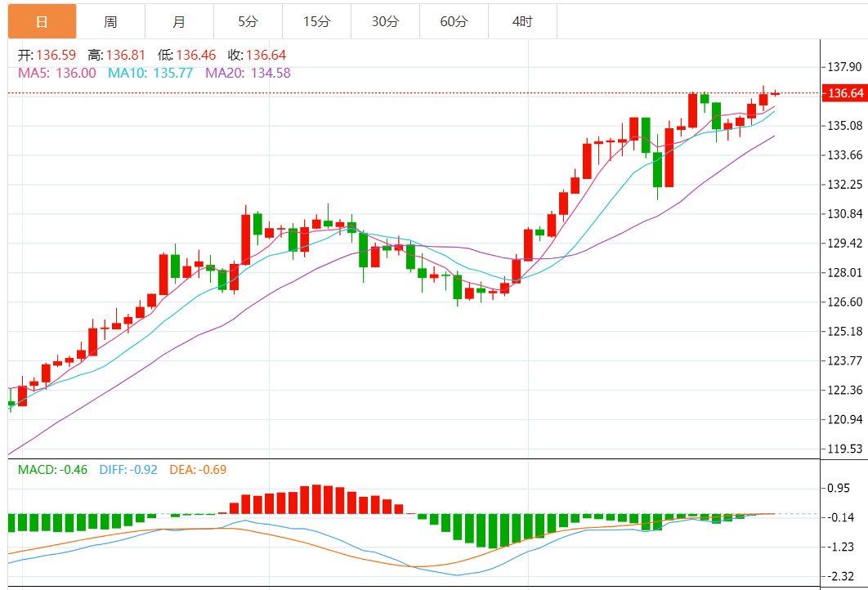Click the -1.23 MACD axis label

coord(840,546)
